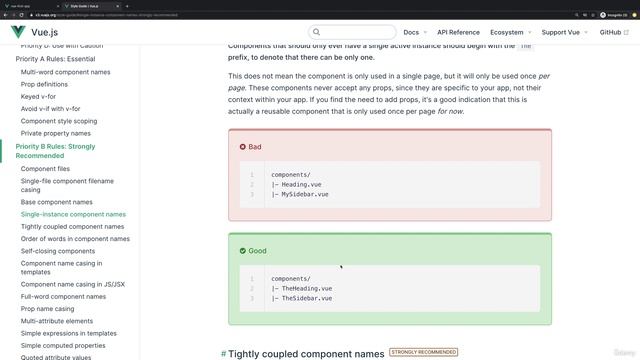
Task: Open Simple expressions in templates
Action: pos(69,333)
